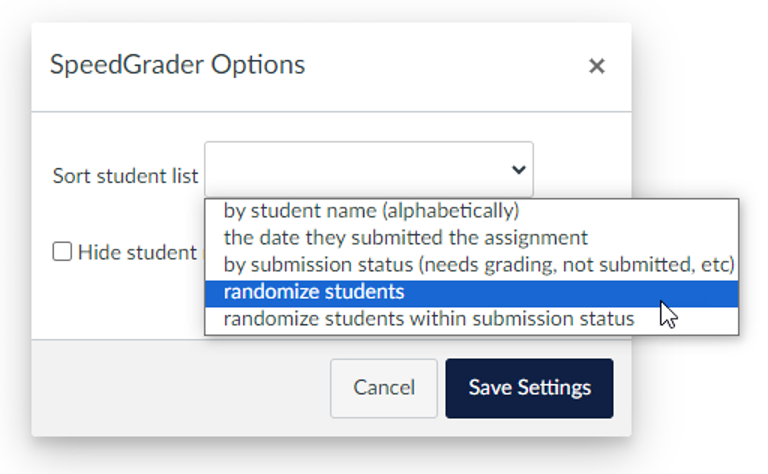Screen dimensions: 768x474
Task: Pick the highlighted "randomize students" option
Action: click(314, 292)
